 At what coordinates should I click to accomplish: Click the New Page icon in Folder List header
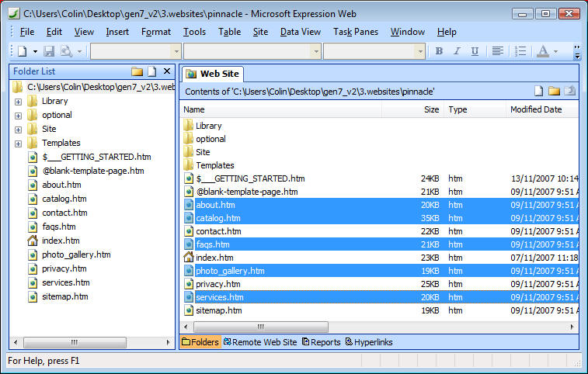pos(152,71)
